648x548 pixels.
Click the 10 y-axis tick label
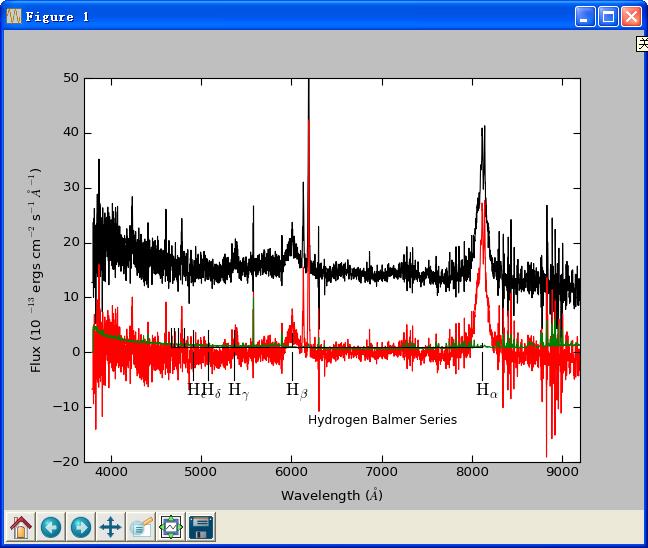71,297
